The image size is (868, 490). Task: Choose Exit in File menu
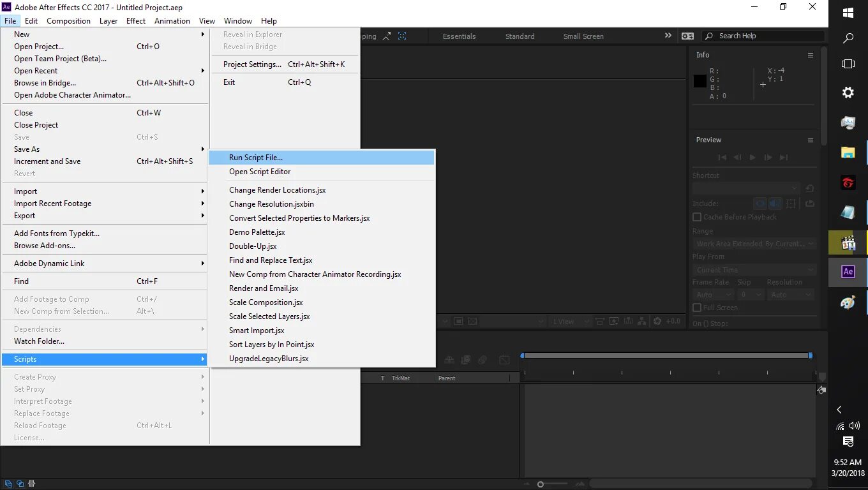tap(285, 82)
